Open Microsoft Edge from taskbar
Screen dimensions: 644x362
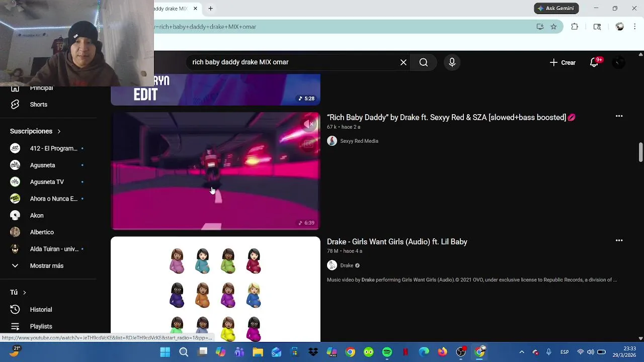pos(424,352)
